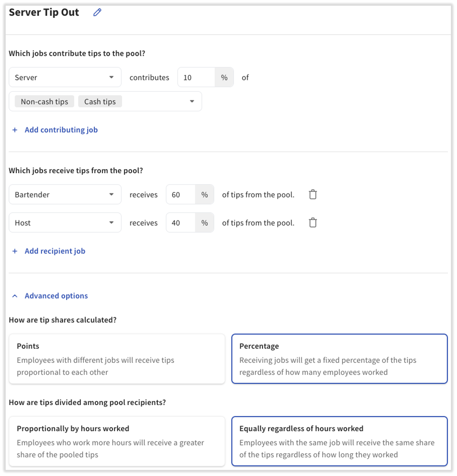Select the Points calculation method
The image size is (457, 476).
tap(117, 359)
